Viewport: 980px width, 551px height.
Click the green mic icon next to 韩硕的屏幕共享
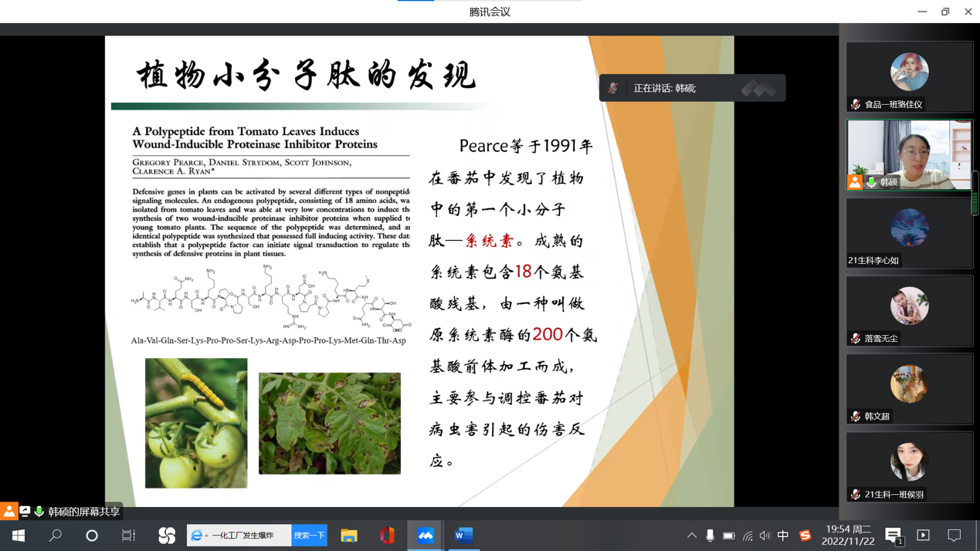click(39, 512)
